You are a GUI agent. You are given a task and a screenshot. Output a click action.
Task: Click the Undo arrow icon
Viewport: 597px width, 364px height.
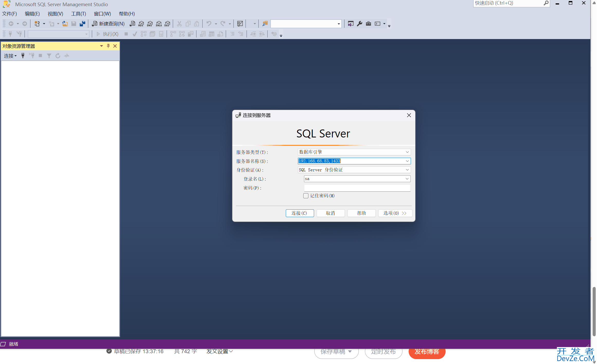pos(209,24)
